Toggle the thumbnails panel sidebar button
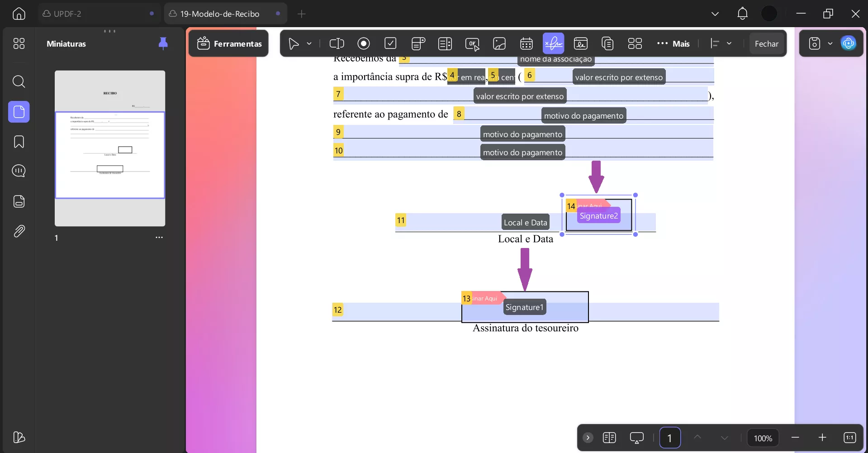 (x=19, y=112)
